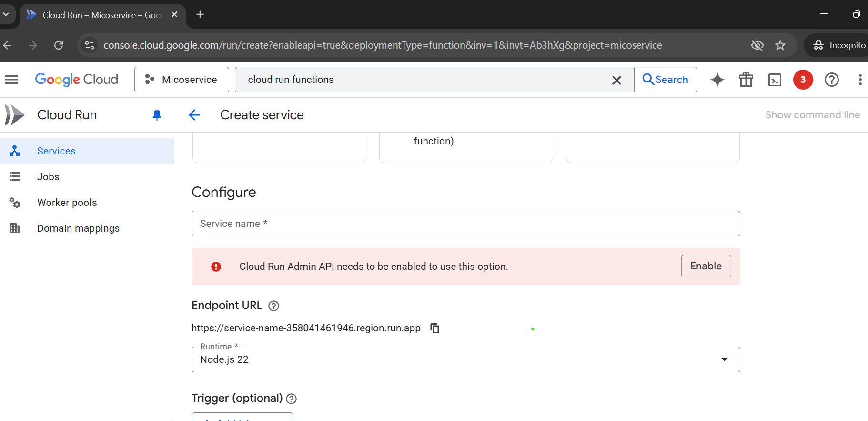Open Worker pools in the sidebar
This screenshot has height=421, width=868.
67,203
